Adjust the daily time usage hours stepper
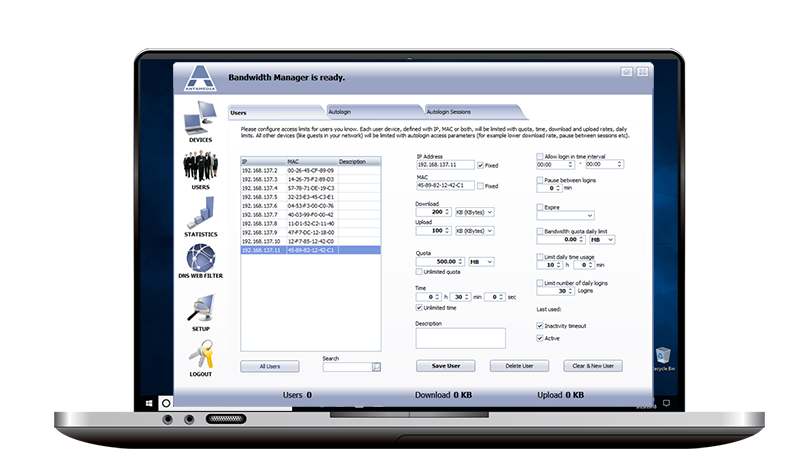 559,265
